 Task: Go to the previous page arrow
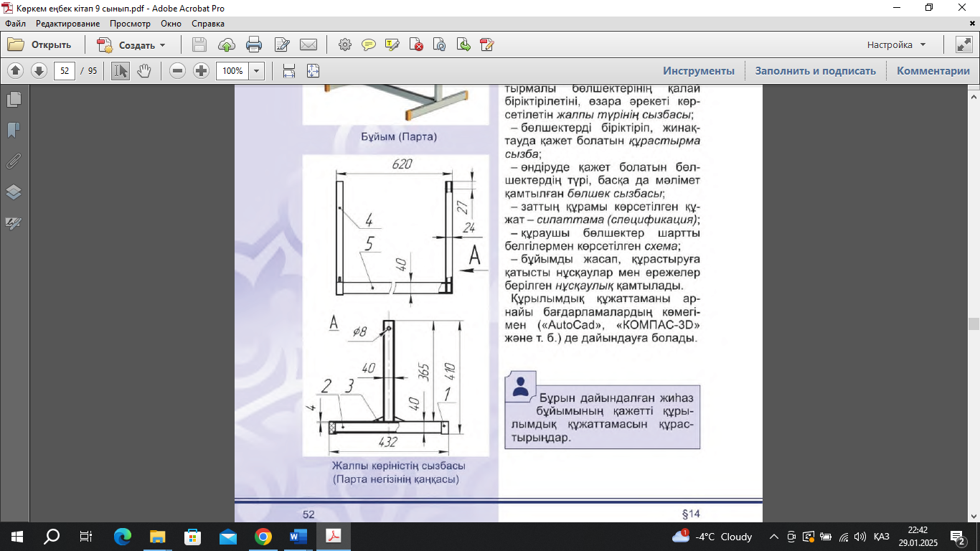point(16,71)
